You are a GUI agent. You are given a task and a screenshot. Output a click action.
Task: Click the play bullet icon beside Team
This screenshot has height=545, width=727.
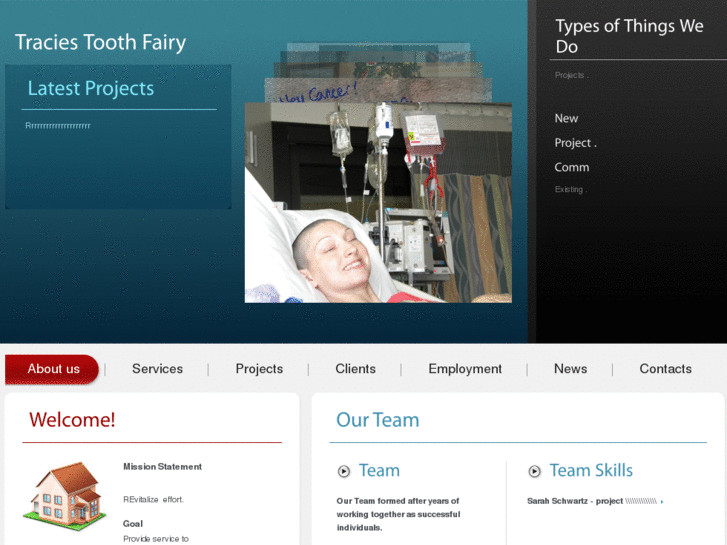pyautogui.click(x=344, y=471)
